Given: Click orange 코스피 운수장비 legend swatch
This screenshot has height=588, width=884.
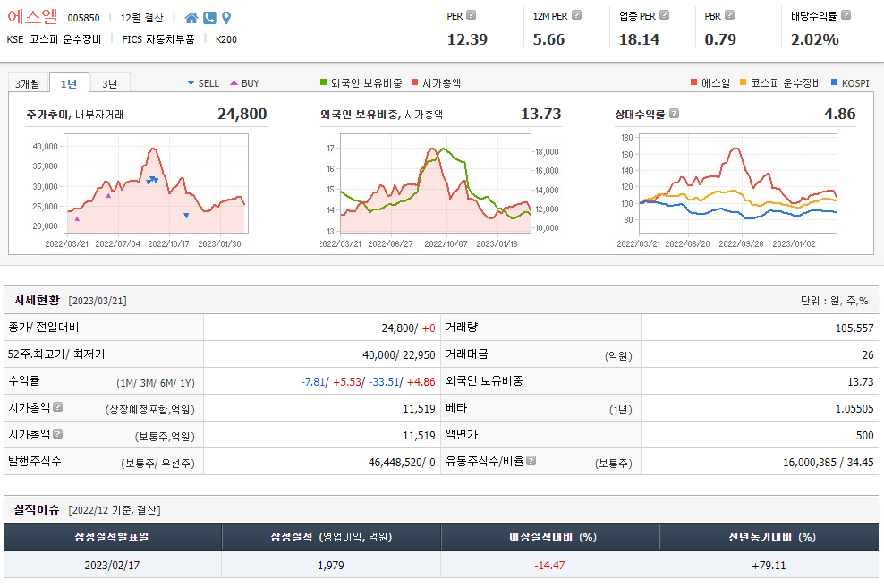Looking at the screenshot, I should (743, 82).
